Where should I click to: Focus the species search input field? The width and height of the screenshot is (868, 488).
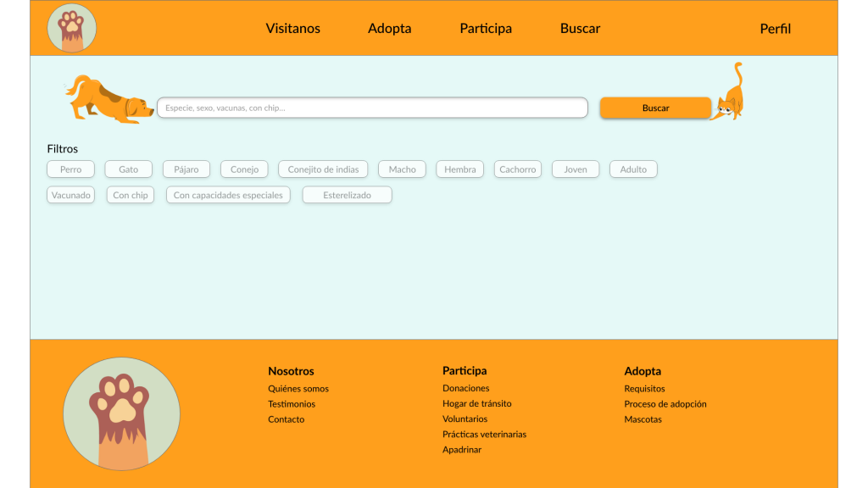372,108
